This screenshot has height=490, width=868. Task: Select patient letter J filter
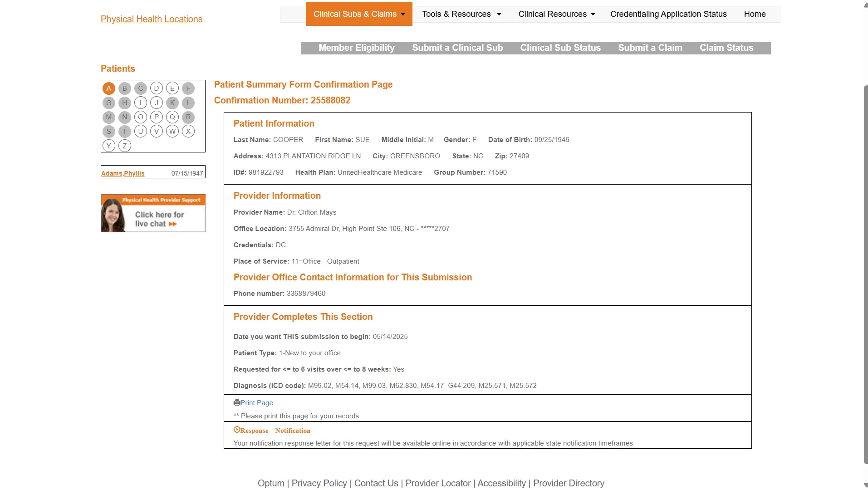tap(157, 103)
